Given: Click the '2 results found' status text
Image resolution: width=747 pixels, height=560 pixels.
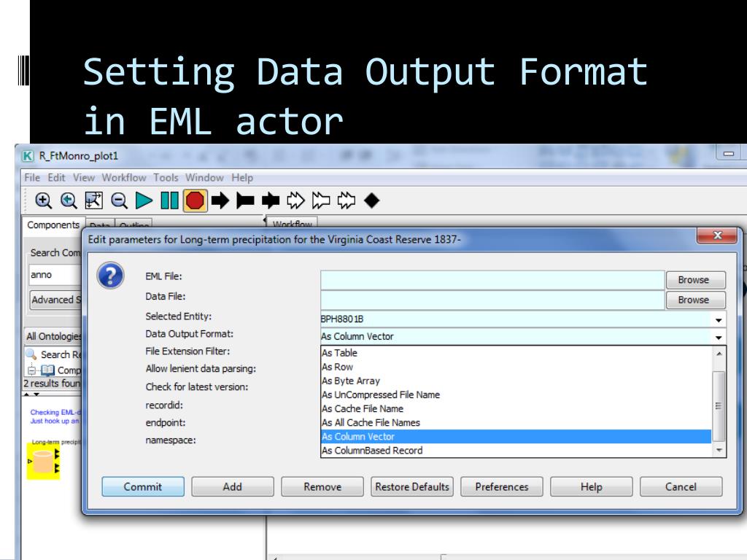Looking at the screenshot, I should [x=53, y=384].
